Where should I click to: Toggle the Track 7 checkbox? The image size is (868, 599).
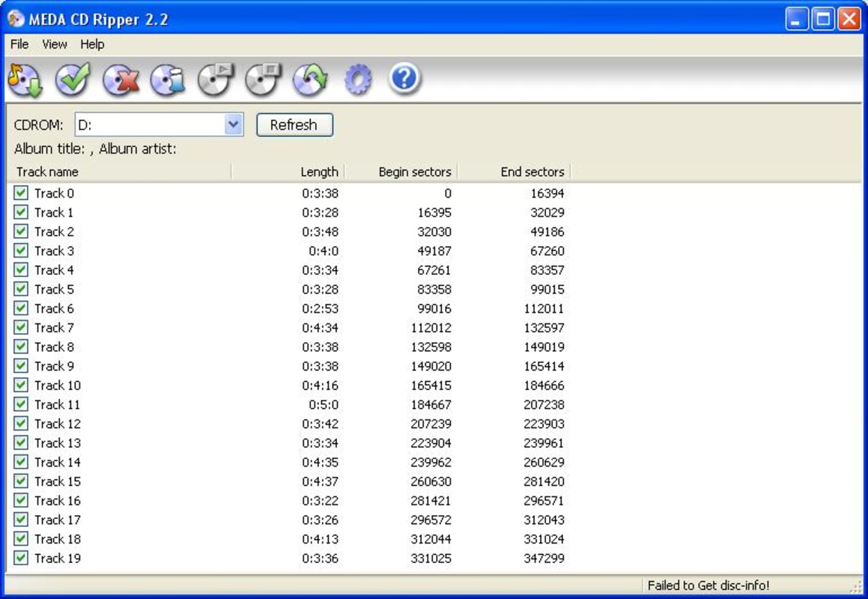click(21, 327)
